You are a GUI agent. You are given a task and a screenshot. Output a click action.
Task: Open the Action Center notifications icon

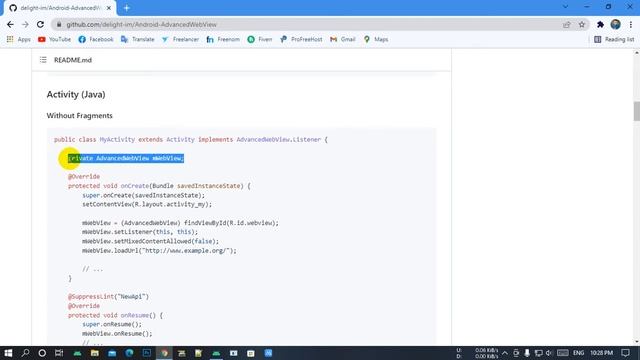pos(625,353)
